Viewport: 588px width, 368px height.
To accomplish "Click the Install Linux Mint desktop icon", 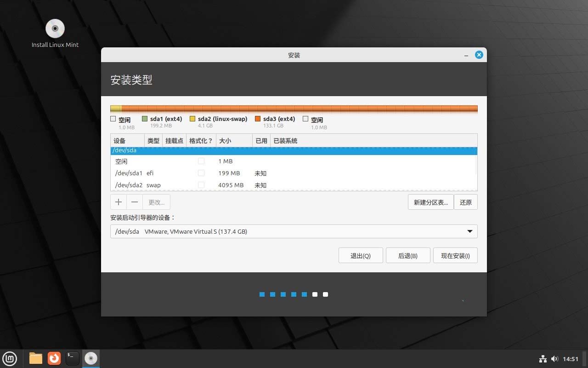I will click(55, 29).
